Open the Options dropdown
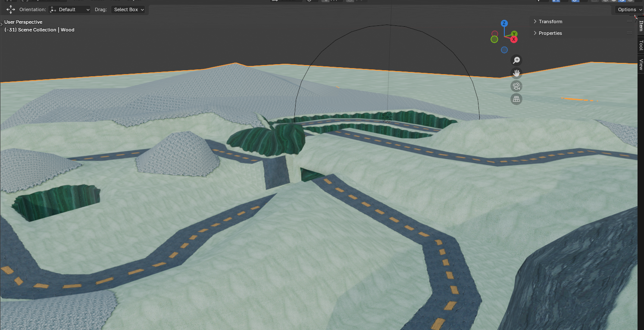The image size is (644, 330). click(x=629, y=9)
